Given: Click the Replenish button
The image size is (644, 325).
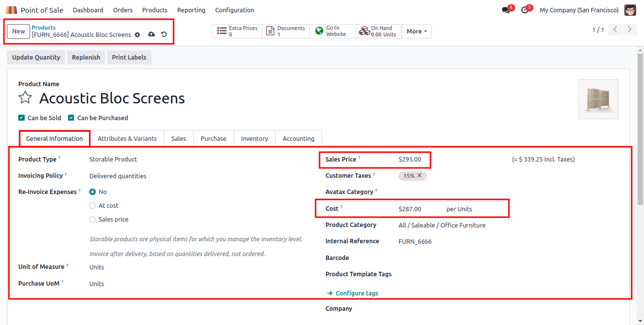Looking at the screenshot, I should point(86,57).
